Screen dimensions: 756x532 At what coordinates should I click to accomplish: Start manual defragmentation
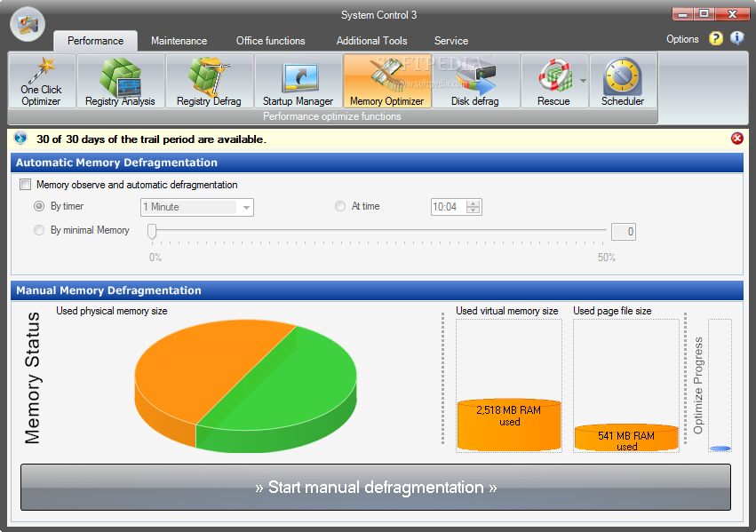click(x=376, y=488)
